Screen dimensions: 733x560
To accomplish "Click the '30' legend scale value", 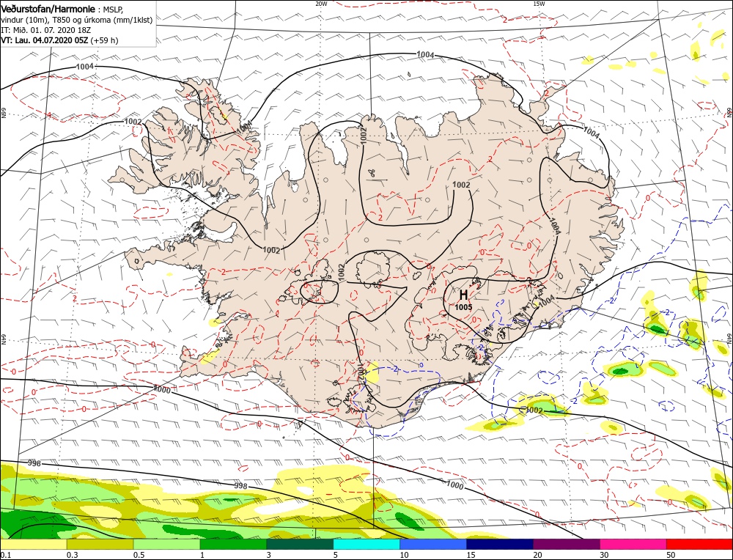I will click(605, 555).
